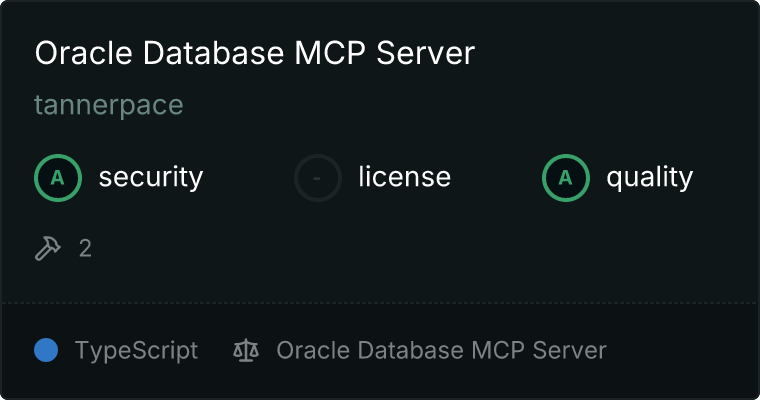Viewport: 760px width, 400px height.
Task: Click the footer license name text
Action: pyautogui.click(x=441, y=351)
